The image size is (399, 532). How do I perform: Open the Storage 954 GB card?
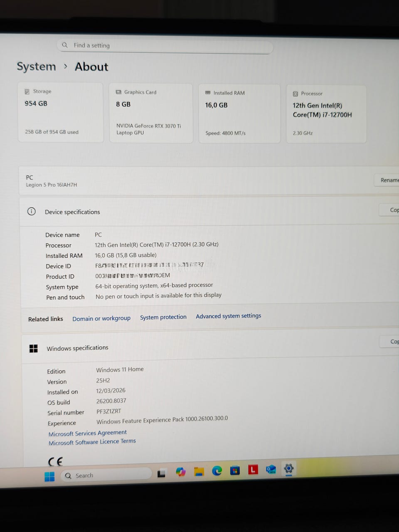coord(61,112)
